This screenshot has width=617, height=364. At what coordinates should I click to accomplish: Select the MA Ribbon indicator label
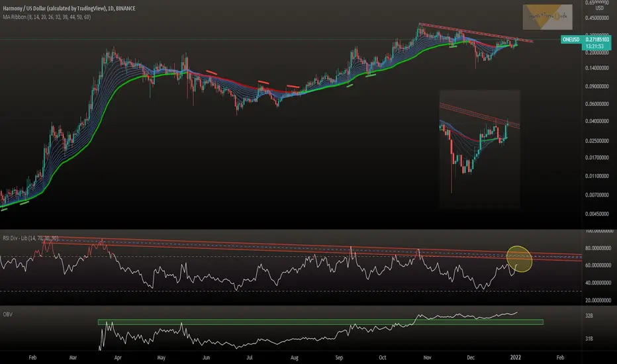click(x=47, y=17)
